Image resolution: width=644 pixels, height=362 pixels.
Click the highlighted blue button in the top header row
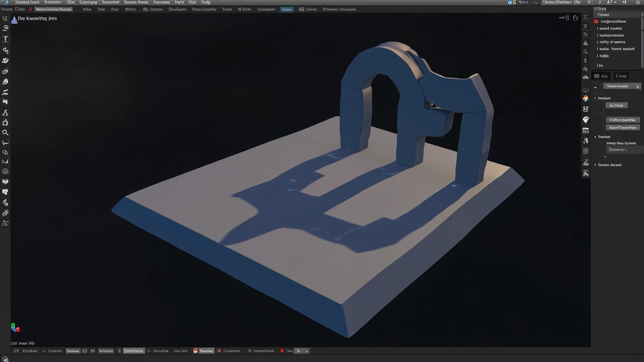click(287, 9)
